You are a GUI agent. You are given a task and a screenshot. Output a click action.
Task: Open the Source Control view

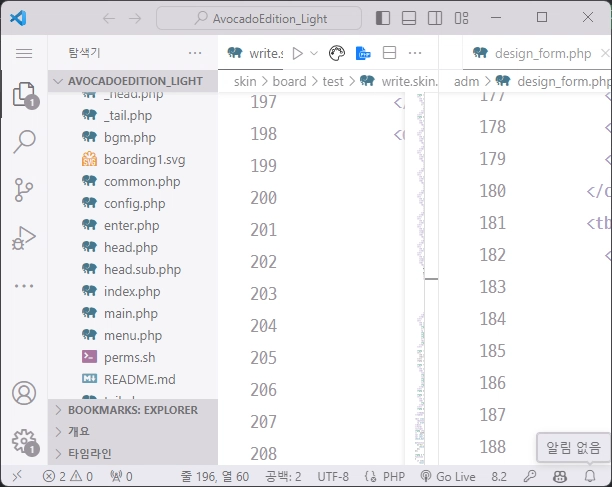pos(24,190)
